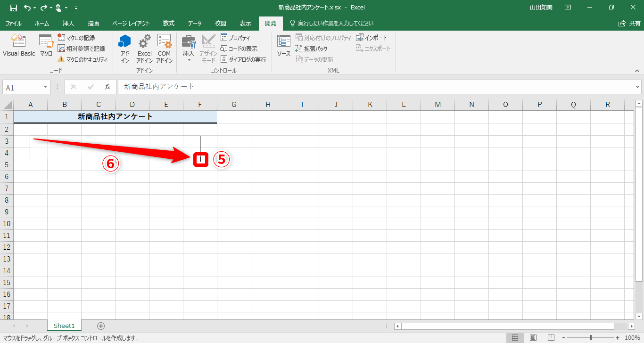
Task: Open zoom dialog via 100% label
Action: tap(632, 337)
